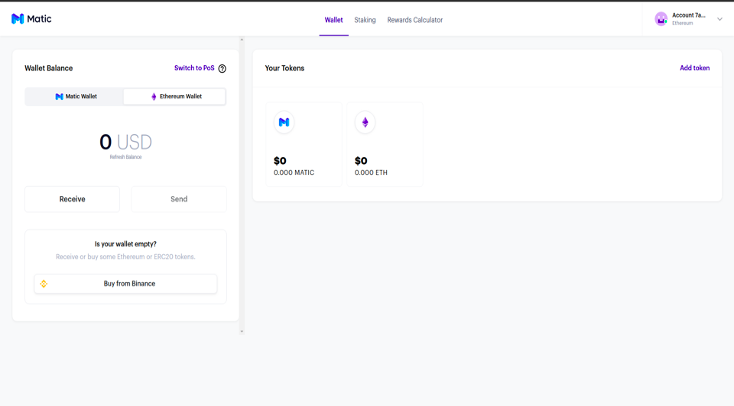
Task: Click the Send button
Action: 179,199
